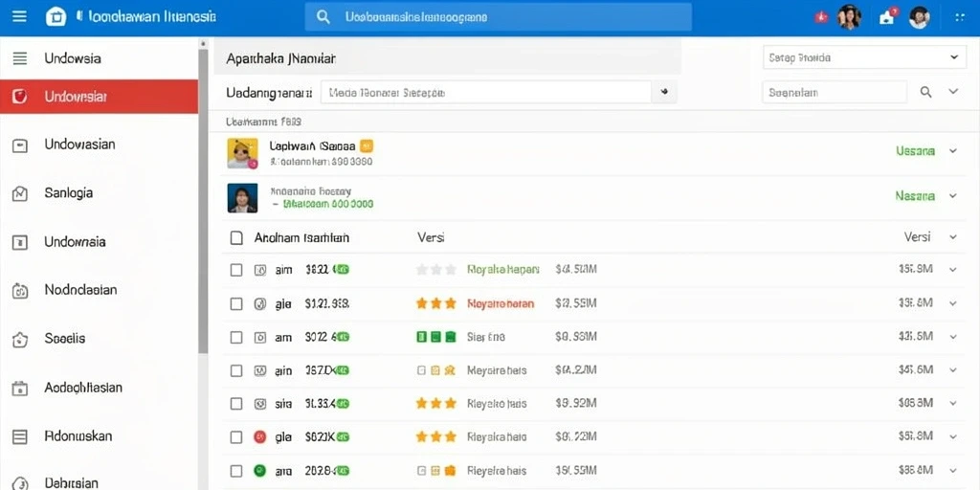Expand the chevron at the end of the $0.2M row
980x490 pixels.
click(x=953, y=370)
